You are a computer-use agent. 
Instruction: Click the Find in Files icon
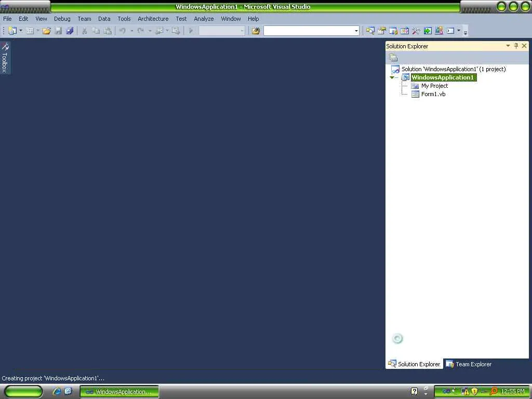pyautogui.click(x=256, y=31)
